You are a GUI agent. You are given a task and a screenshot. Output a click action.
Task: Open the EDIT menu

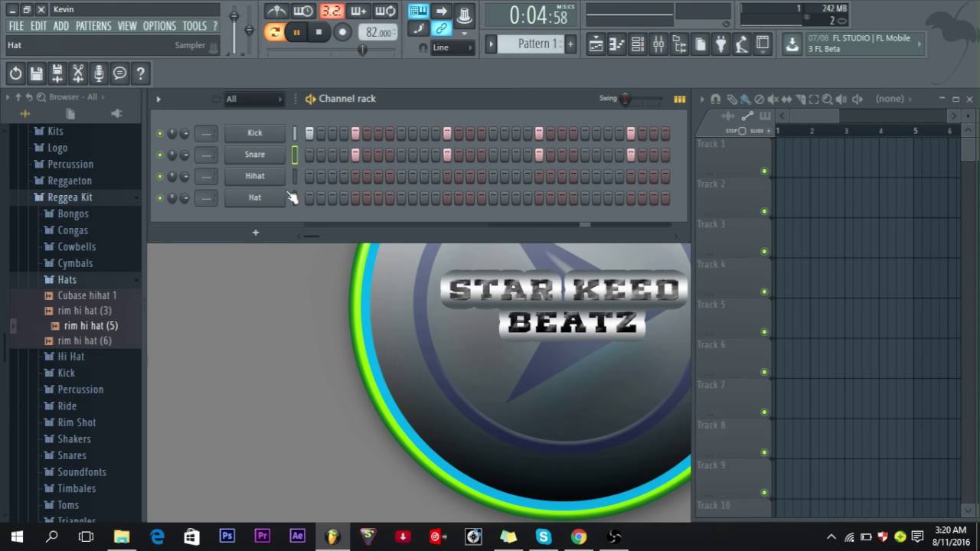38,26
